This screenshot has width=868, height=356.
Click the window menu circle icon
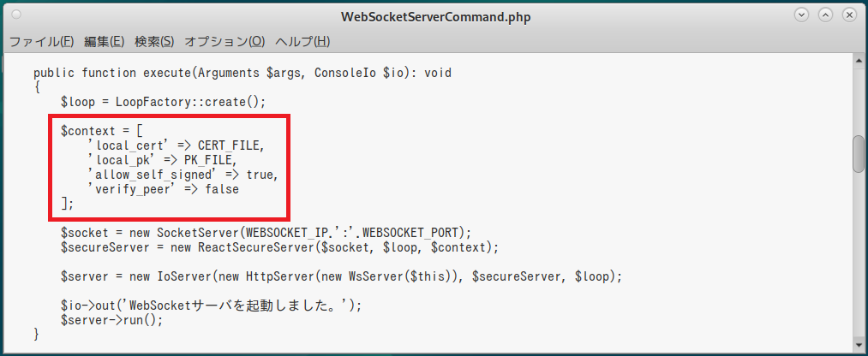click(x=16, y=15)
